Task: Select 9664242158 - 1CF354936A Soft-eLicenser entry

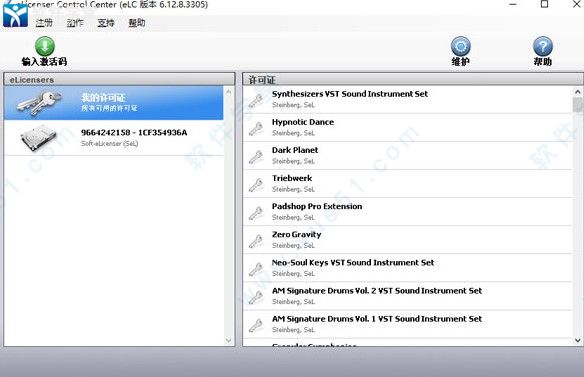Action: click(x=114, y=137)
